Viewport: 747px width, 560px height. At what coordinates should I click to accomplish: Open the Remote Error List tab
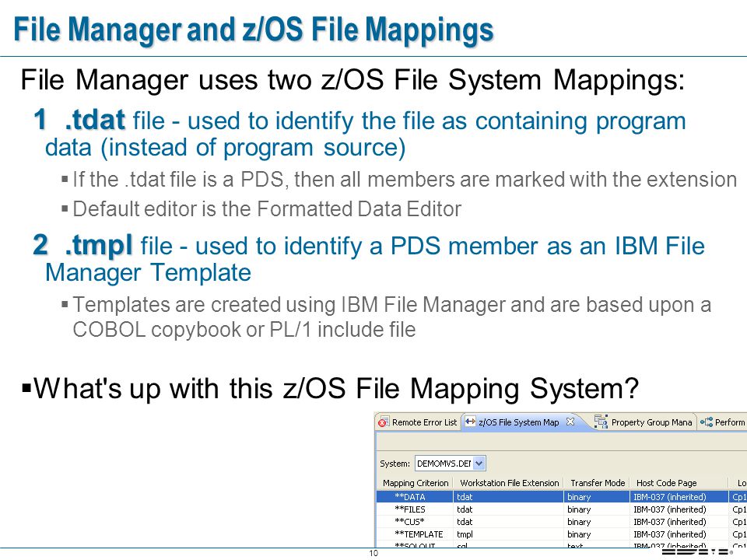(x=418, y=422)
